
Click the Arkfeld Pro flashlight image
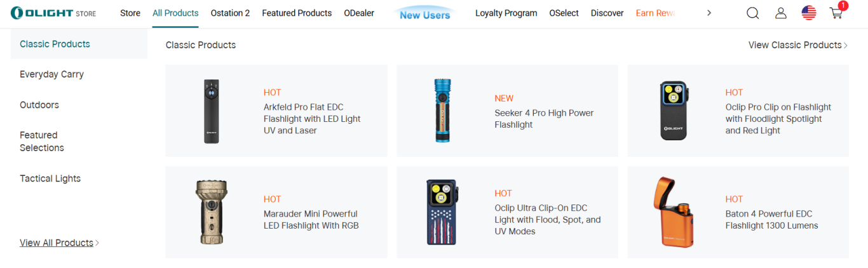tap(212, 111)
